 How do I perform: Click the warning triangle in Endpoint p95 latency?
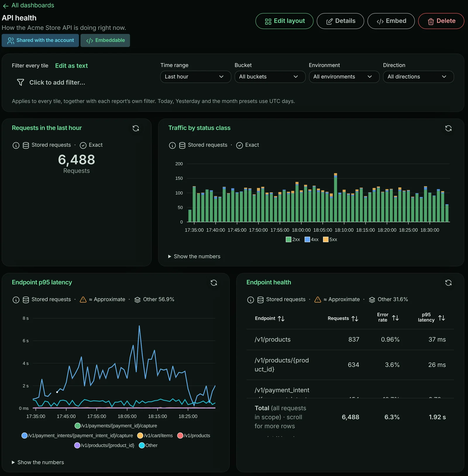(83, 299)
